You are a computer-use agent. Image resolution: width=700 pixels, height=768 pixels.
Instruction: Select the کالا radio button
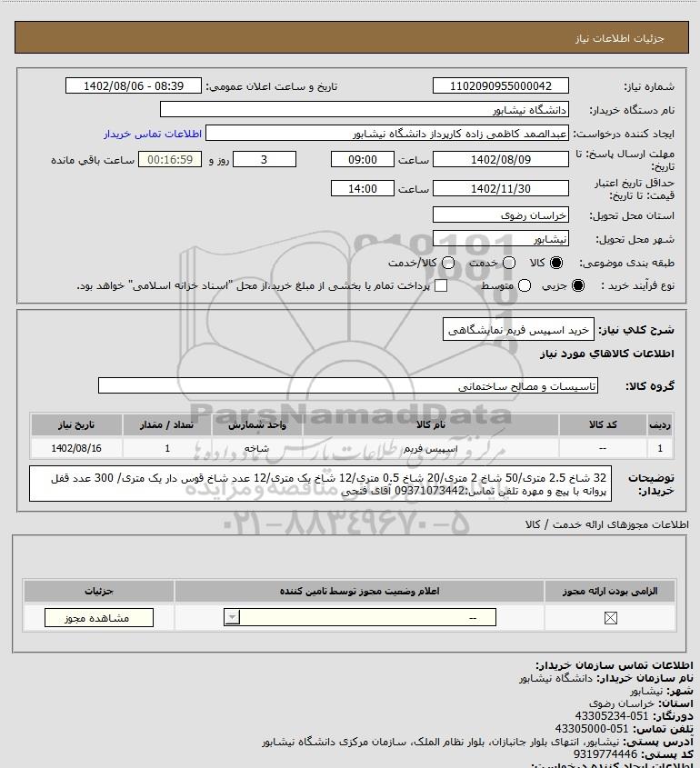[x=556, y=263]
